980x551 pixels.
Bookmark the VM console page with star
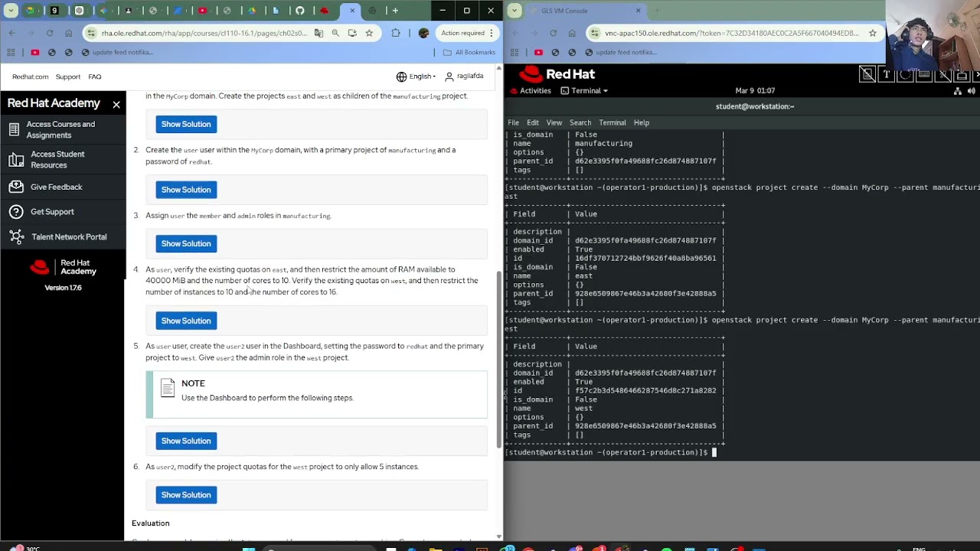tap(872, 33)
